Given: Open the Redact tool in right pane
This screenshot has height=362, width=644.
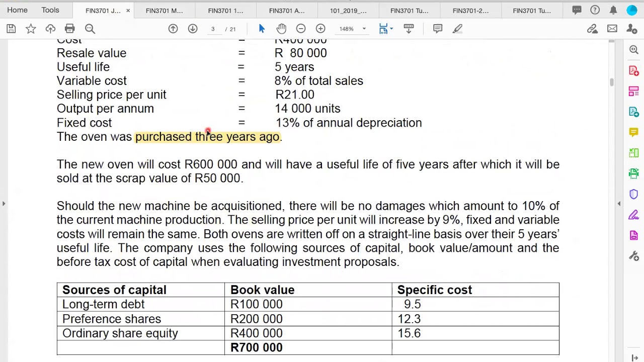Looking at the screenshot, I should [634, 235].
